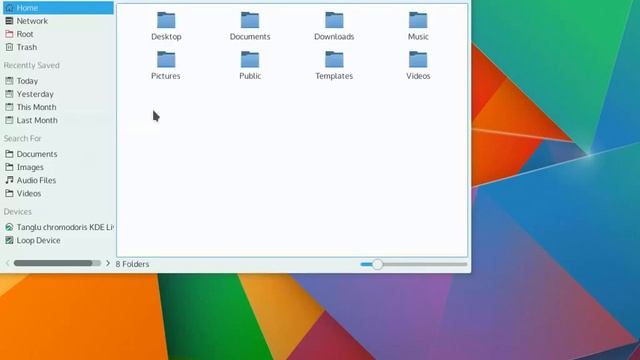
Task: Open the Pictures folder icon
Action: click(x=166, y=60)
